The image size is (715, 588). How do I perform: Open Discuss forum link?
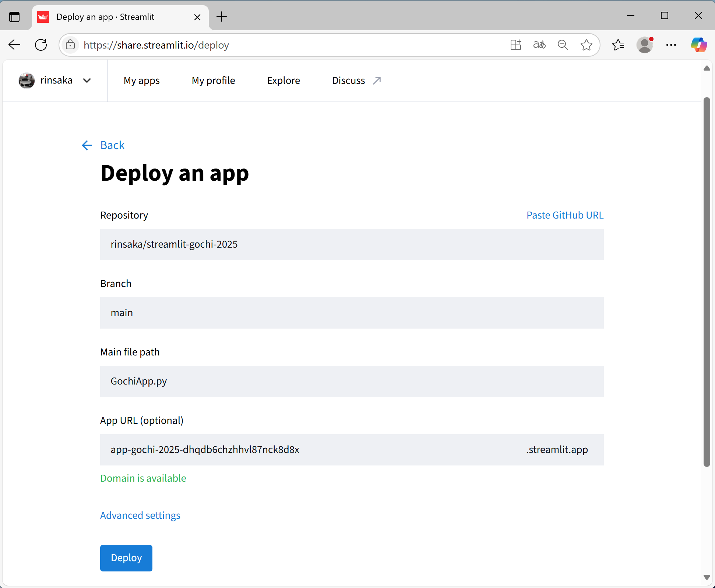click(356, 81)
